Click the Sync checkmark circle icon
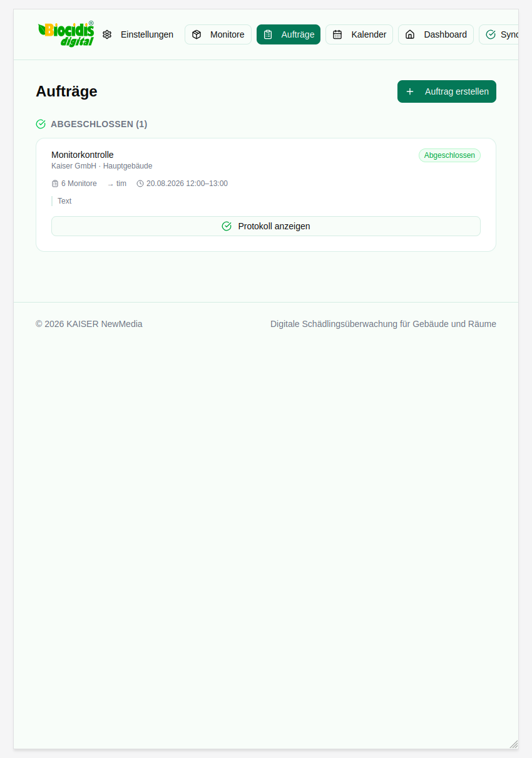This screenshot has width=532, height=758. [x=491, y=34]
